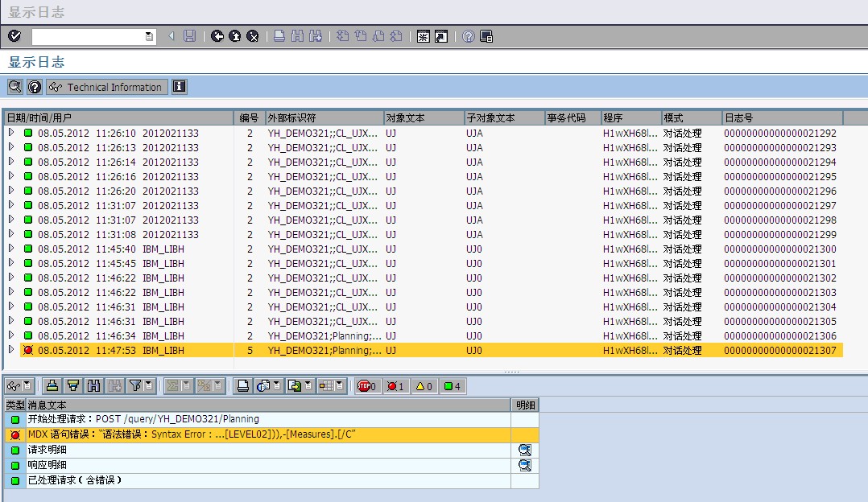Screen dimensions: 868x502
Task: Toggle the red error messages filter
Action: (395, 386)
